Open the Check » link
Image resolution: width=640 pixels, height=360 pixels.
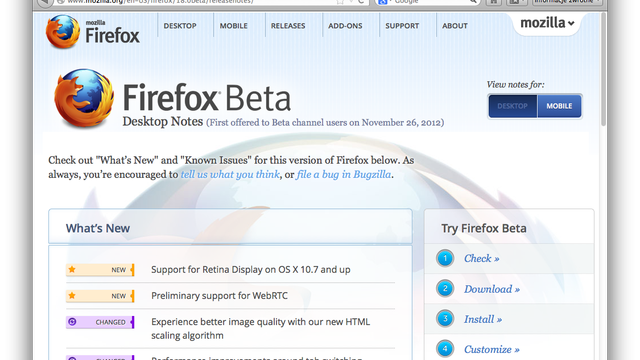click(482, 258)
